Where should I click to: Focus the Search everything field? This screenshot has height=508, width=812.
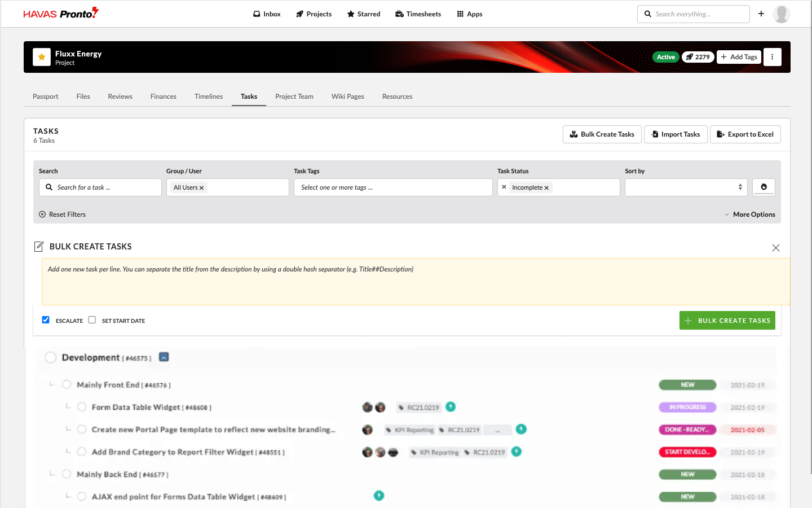[694, 14]
